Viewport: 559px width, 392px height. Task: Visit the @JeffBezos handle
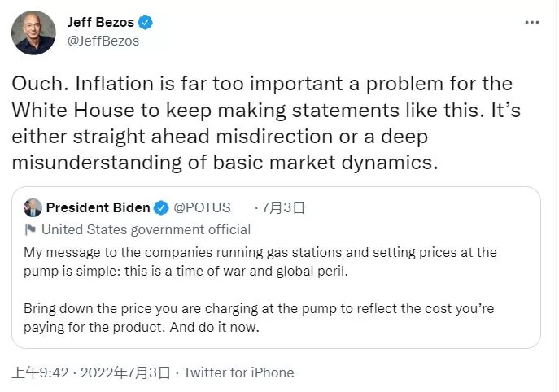point(103,41)
